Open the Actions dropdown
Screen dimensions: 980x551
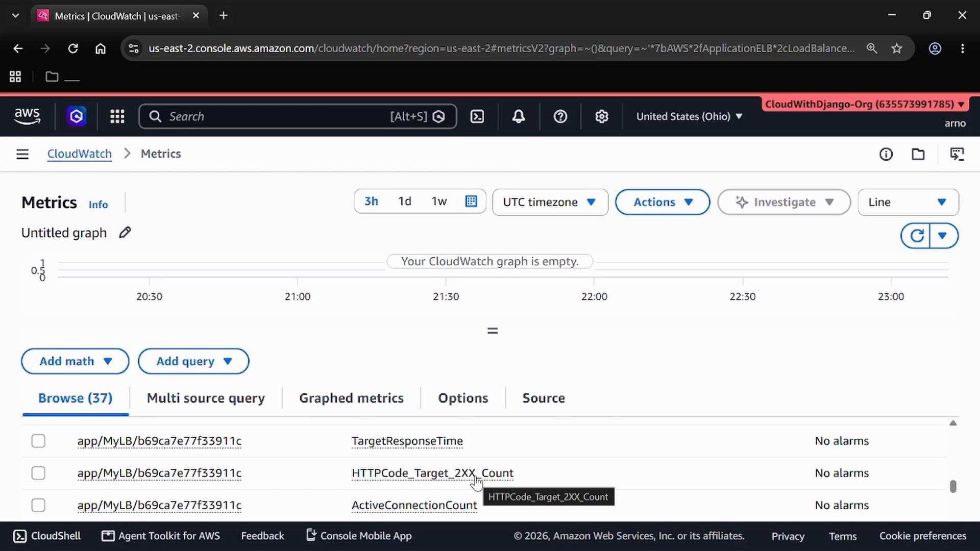(663, 202)
